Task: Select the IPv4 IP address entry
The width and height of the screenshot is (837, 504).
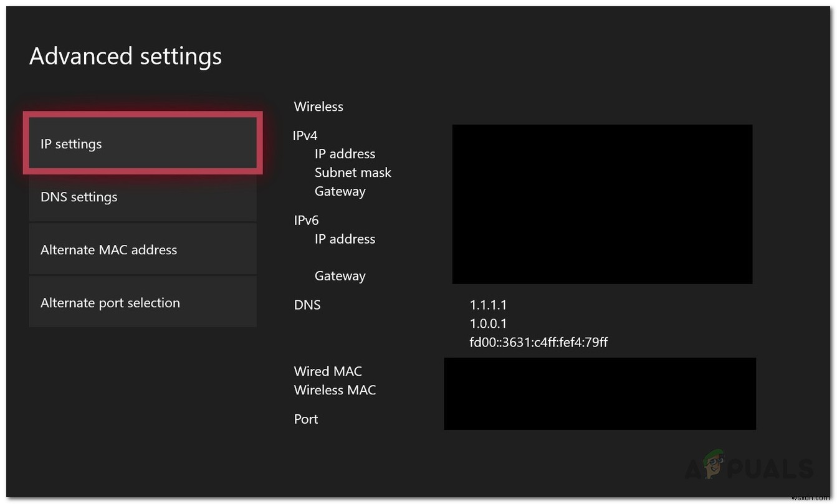Action: [345, 153]
